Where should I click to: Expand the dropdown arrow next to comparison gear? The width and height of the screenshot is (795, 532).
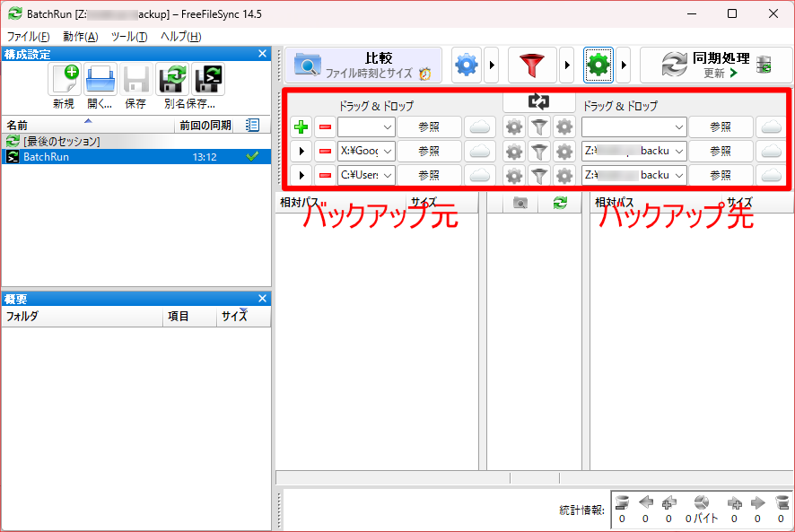(491, 65)
